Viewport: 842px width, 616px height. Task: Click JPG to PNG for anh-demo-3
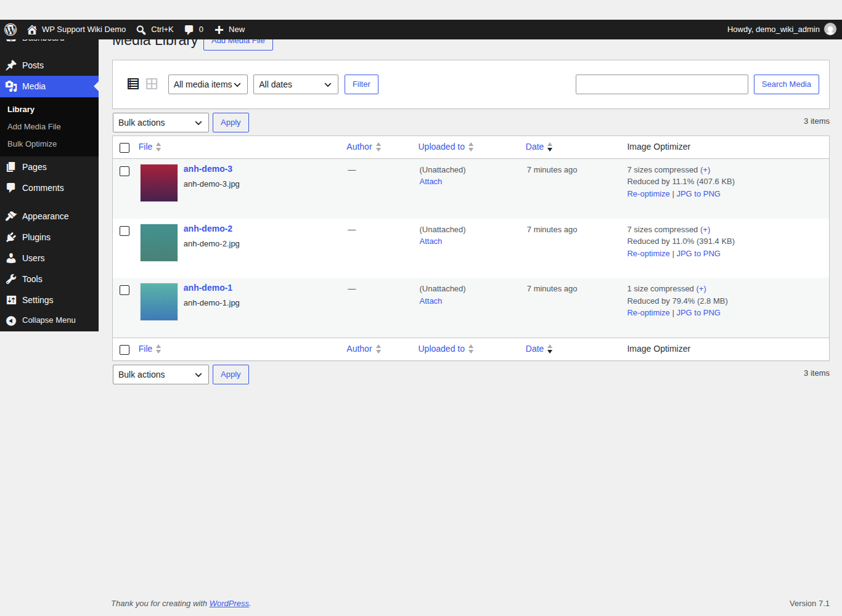coord(698,194)
